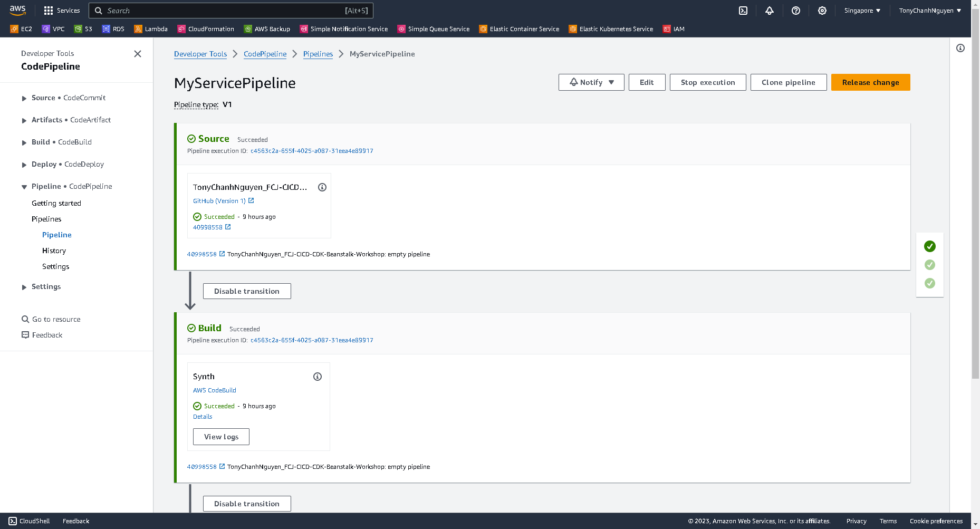
Task: Jump to first stage via top status checkmark
Action: [x=930, y=246]
